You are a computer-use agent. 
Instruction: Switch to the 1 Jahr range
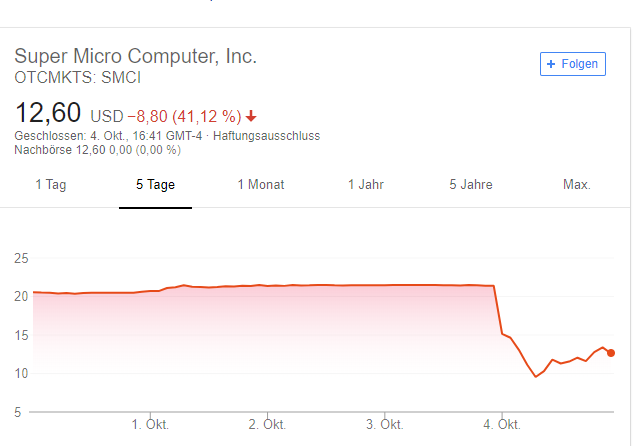pyautogui.click(x=366, y=185)
